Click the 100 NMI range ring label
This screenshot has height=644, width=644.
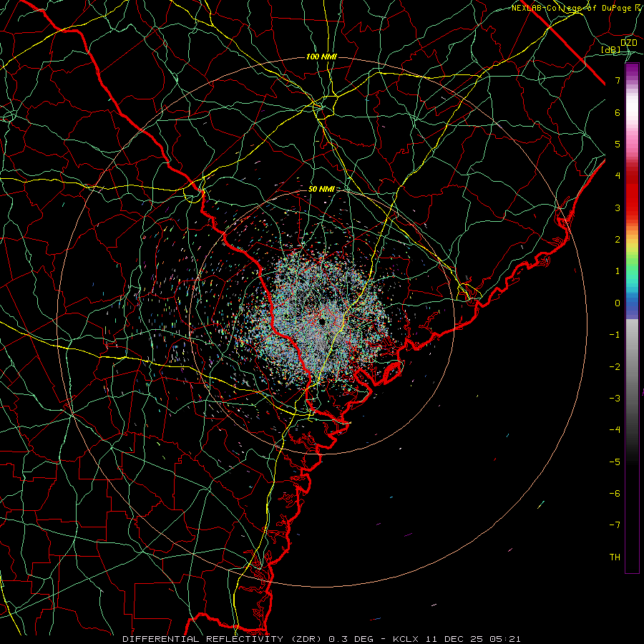321,57
